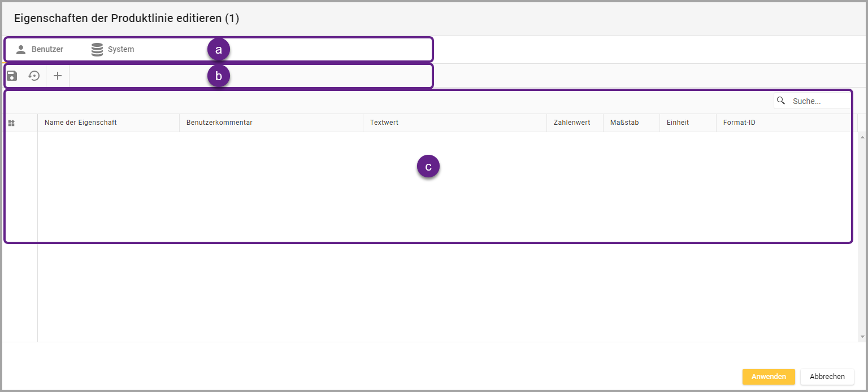Sort table by Einheit column
The height and width of the screenshot is (392, 868).
pyautogui.click(x=678, y=123)
